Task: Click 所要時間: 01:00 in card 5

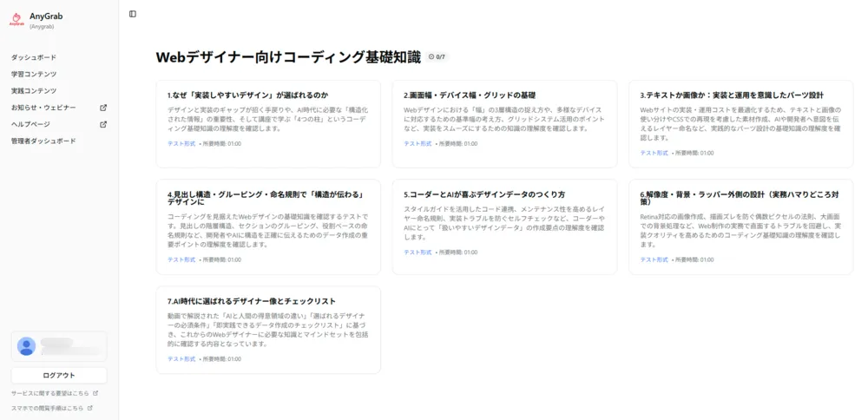Action: pos(457,253)
